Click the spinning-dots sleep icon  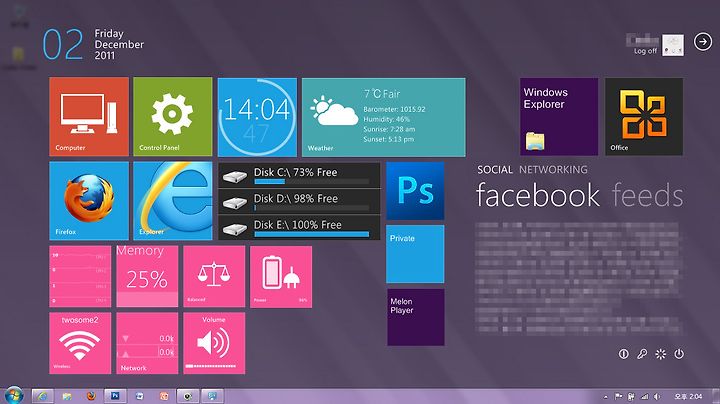660,354
